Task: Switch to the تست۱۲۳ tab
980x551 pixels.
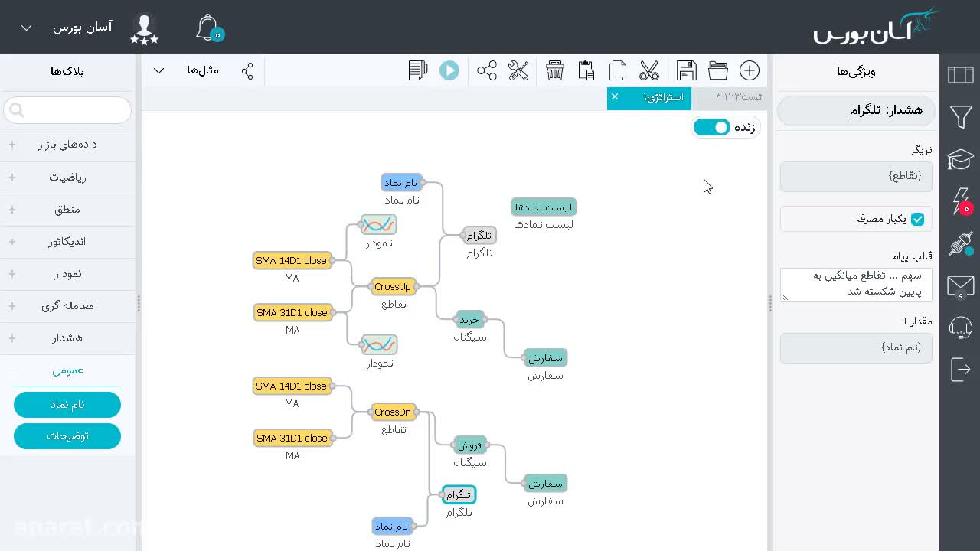Action: point(739,96)
